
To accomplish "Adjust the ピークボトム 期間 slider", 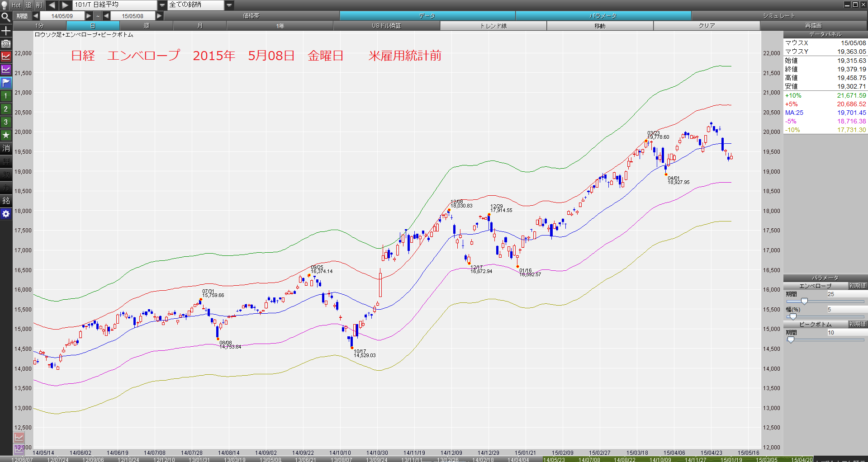I will coord(791,339).
